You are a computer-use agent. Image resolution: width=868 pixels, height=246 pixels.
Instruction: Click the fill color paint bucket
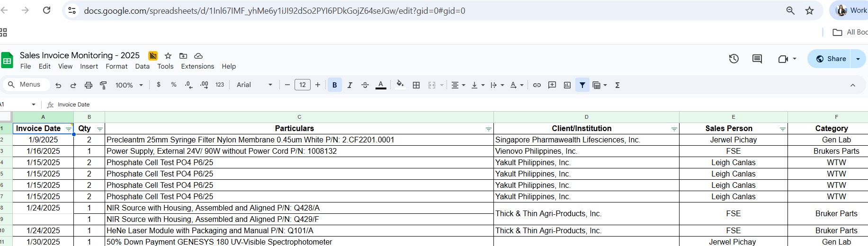point(400,85)
